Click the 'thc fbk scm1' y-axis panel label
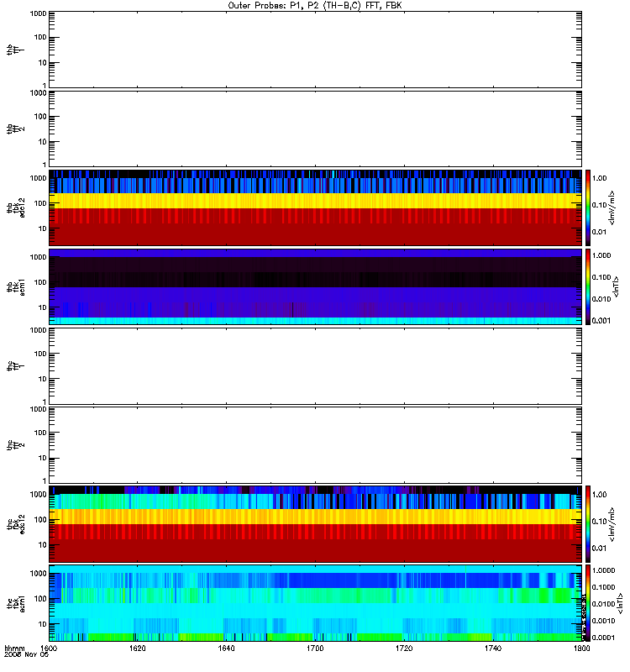 tap(16, 603)
